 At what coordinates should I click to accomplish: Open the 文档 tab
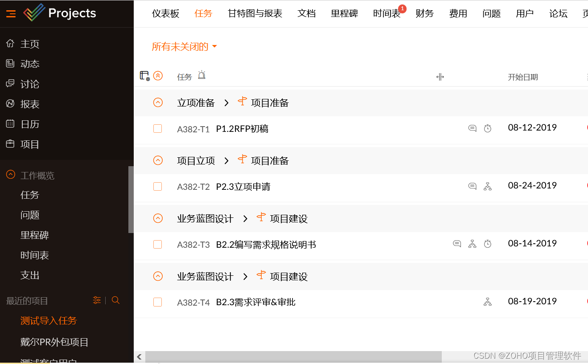pos(307,13)
